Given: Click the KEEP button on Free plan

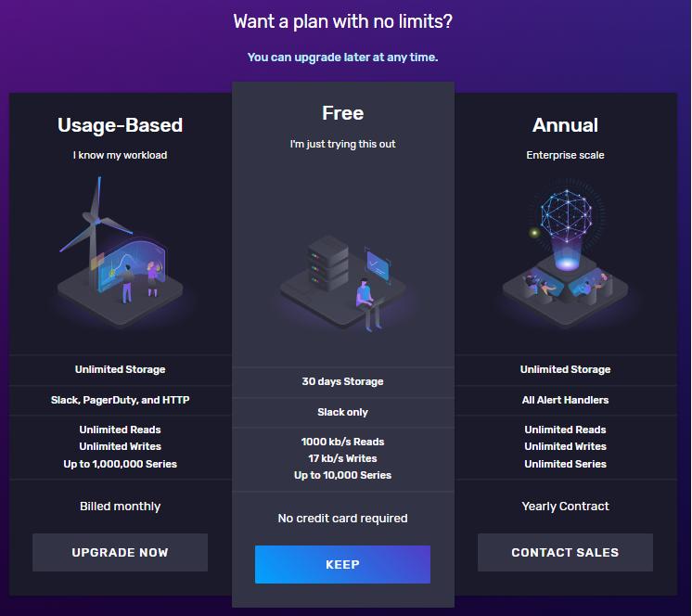Looking at the screenshot, I should [x=342, y=564].
